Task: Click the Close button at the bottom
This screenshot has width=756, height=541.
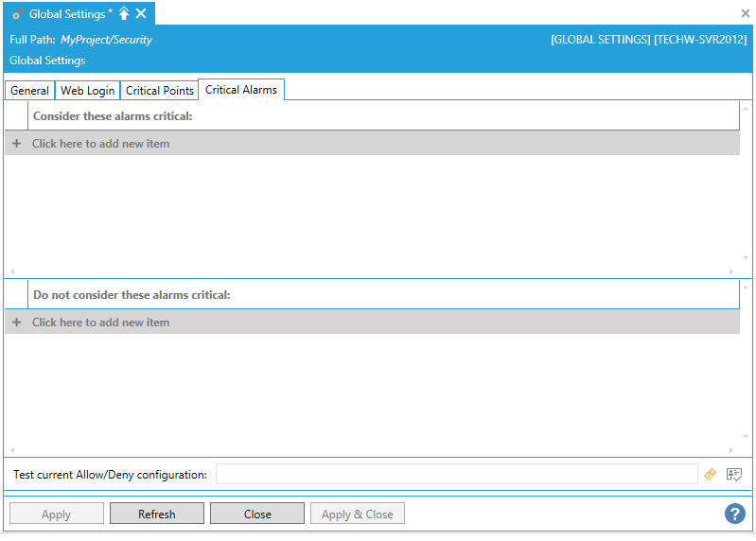Action: click(257, 515)
